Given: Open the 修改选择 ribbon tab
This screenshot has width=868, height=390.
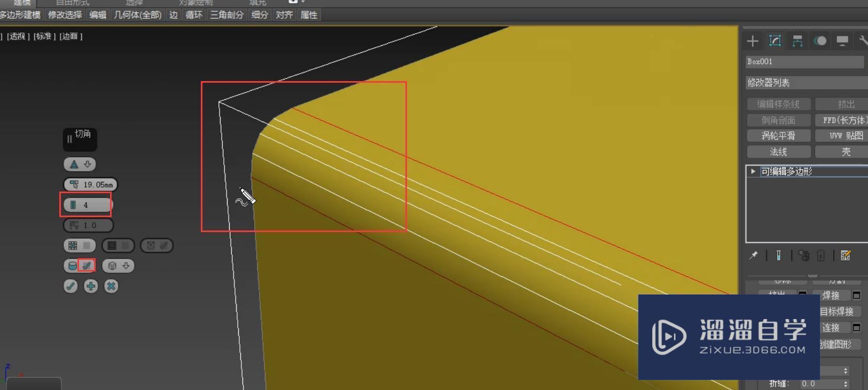Looking at the screenshot, I should point(65,15).
